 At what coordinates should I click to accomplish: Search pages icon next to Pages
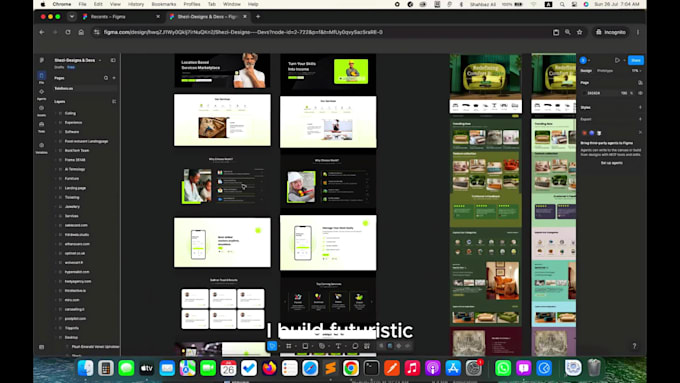click(106, 78)
